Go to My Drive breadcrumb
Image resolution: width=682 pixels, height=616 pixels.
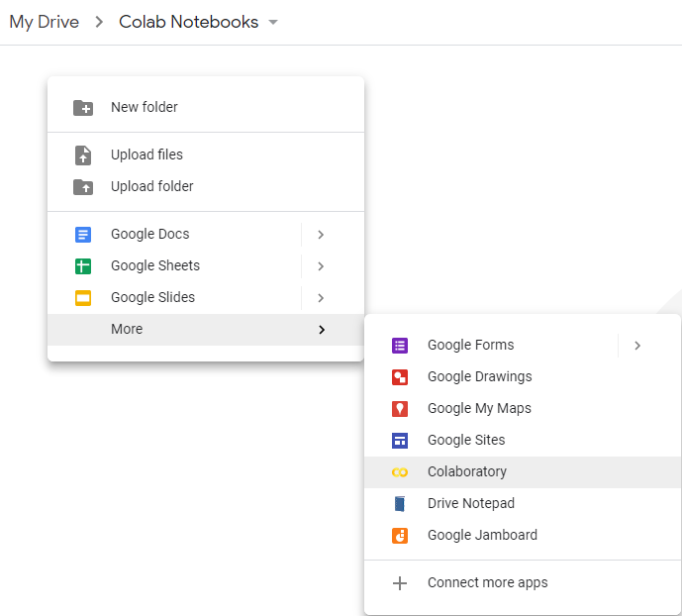(x=45, y=22)
